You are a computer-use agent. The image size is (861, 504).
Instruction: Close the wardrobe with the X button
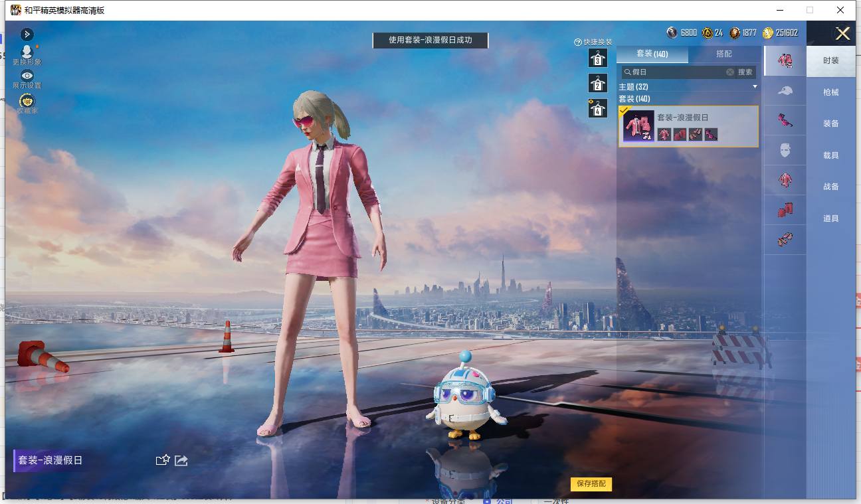(842, 34)
